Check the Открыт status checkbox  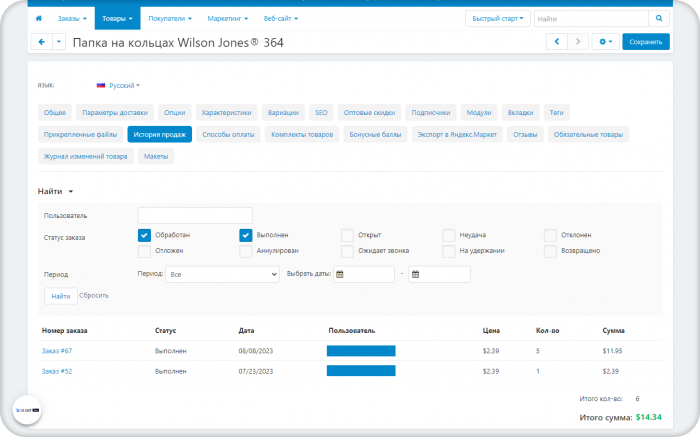pyautogui.click(x=347, y=235)
